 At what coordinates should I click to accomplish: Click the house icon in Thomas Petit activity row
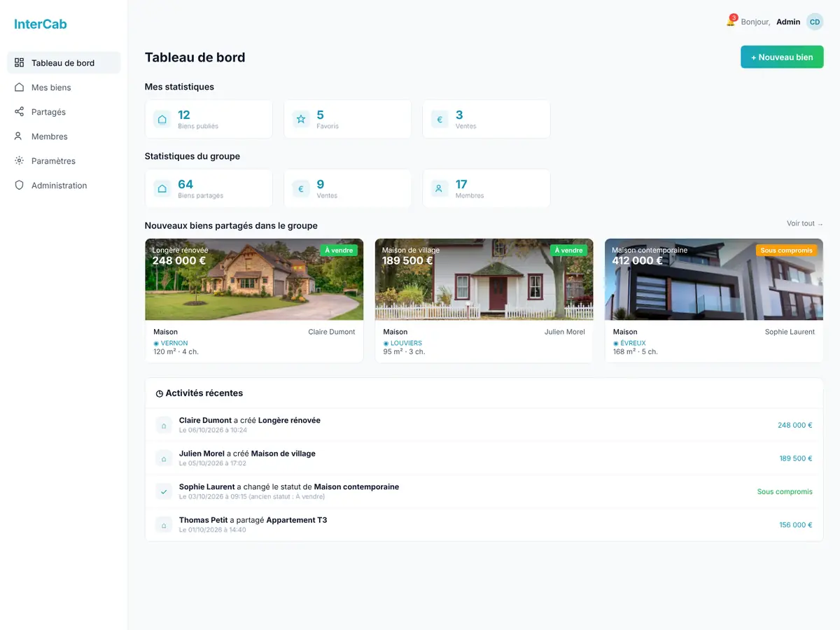(164, 525)
